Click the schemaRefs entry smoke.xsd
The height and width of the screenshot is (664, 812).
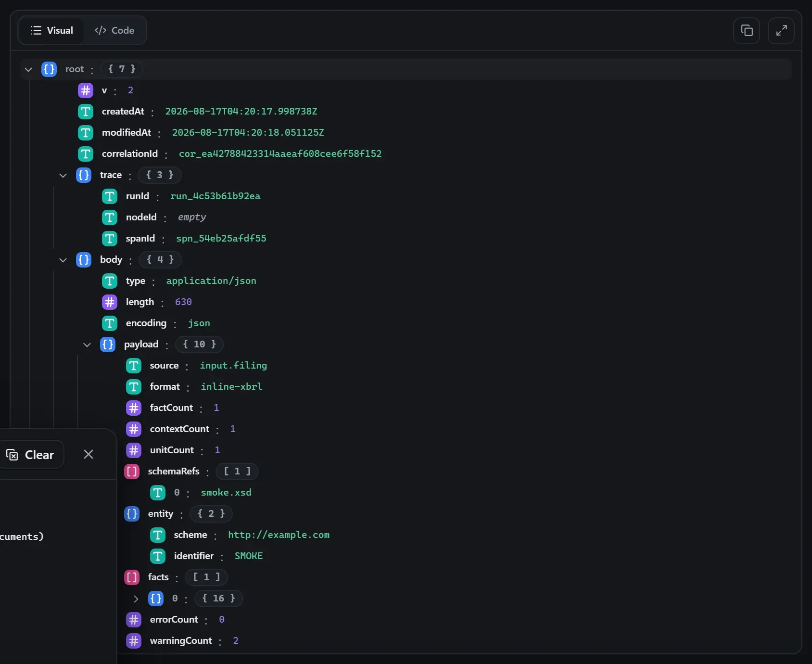pyautogui.click(x=226, y=493)
